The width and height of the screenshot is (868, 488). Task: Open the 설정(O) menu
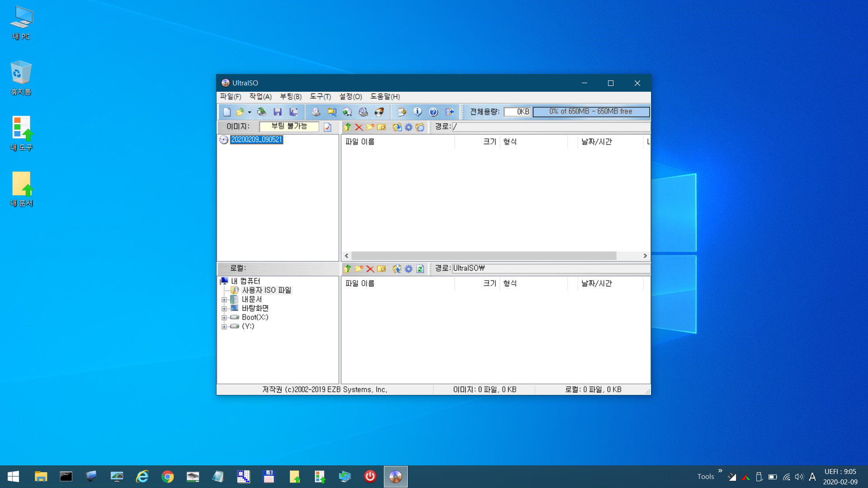(351, 97)
